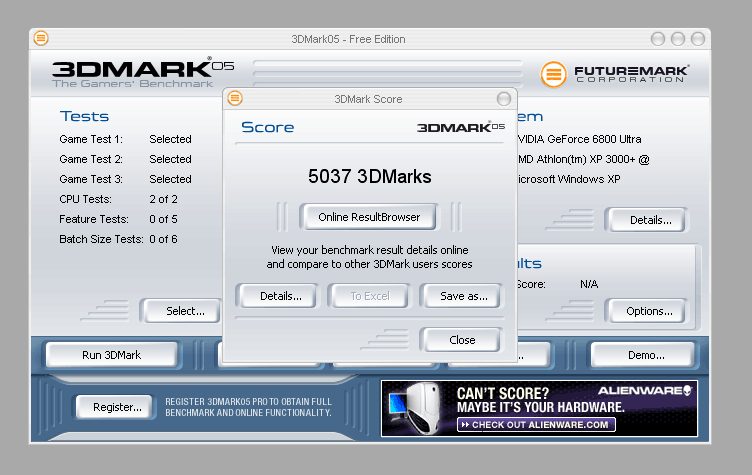Click the 3DMark05 logo in Score dialog
Screen dimensions: 752x475
click(x=460, y=127)
